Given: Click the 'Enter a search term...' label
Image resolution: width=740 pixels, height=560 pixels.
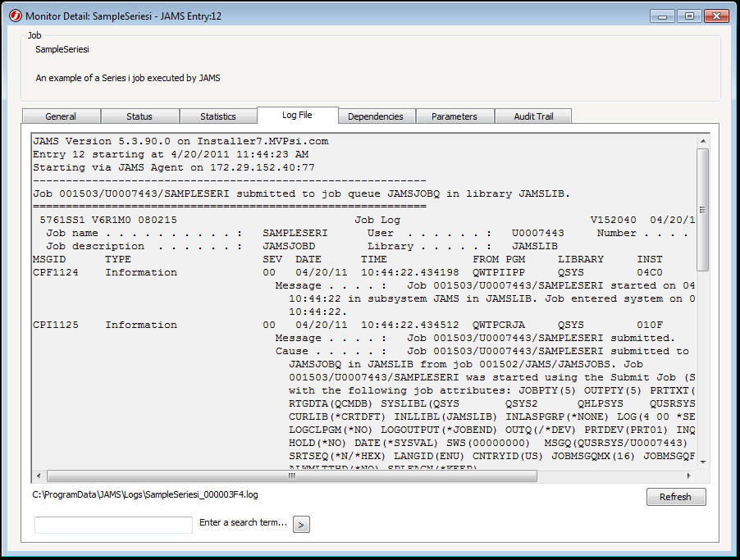Looking at the screenshot, I should point(243,522).
